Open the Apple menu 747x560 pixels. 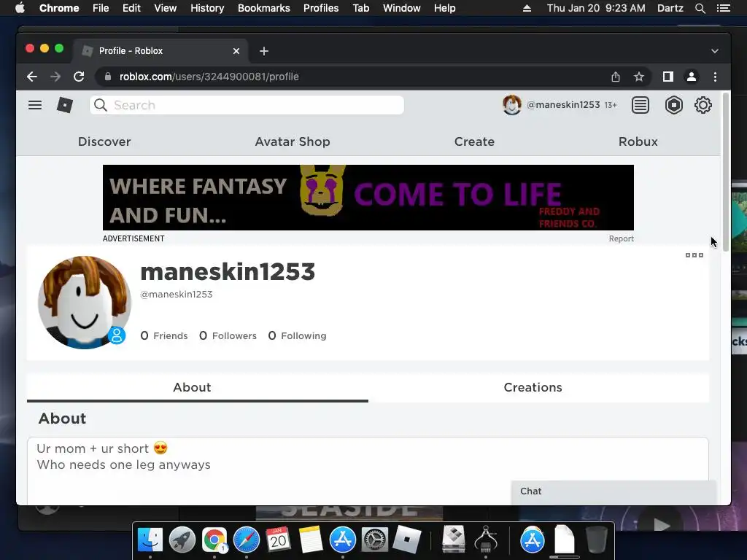[x=20, y=8]
